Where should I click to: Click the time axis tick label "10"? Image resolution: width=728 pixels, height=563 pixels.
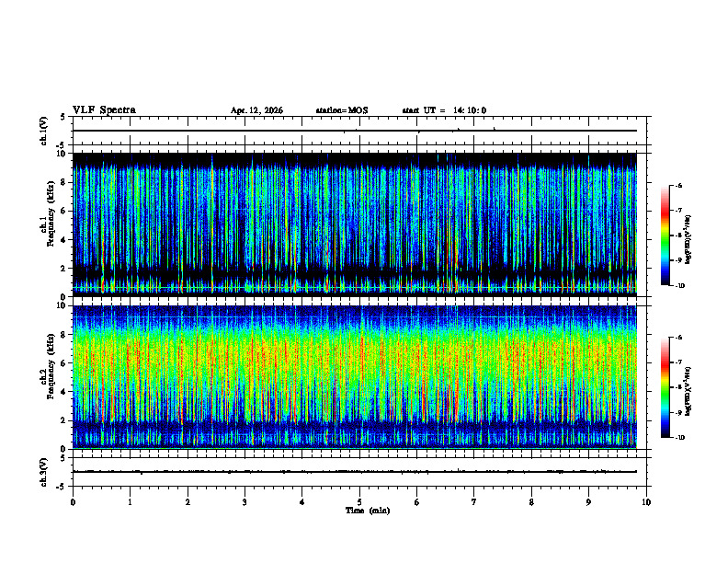tap(646, 502)
